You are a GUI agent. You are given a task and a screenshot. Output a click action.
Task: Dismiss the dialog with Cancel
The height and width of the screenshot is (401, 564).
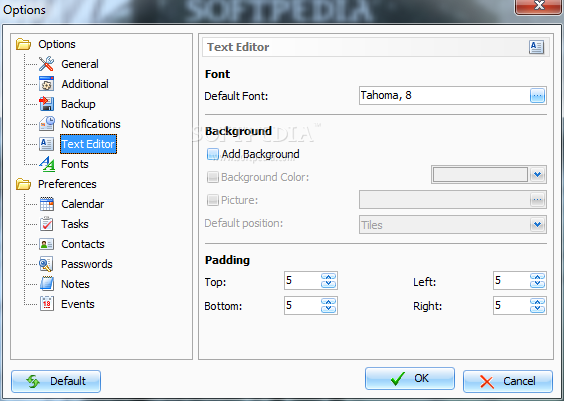(508, 381)
